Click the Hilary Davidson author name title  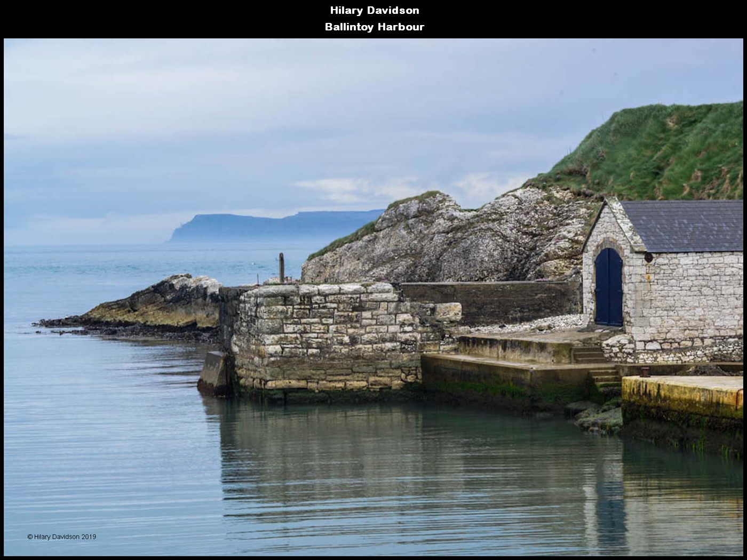pyautogui.click(x=374, y=10)
